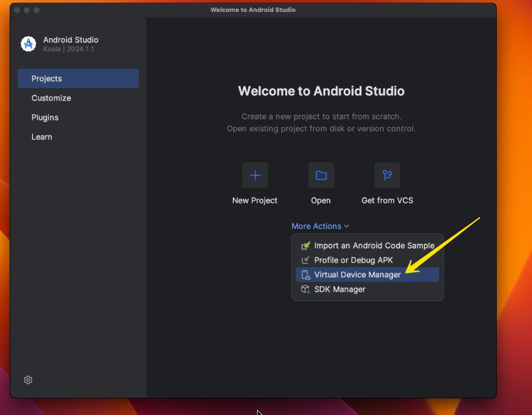Click the Get from VCS branch icon

point(387,175)
